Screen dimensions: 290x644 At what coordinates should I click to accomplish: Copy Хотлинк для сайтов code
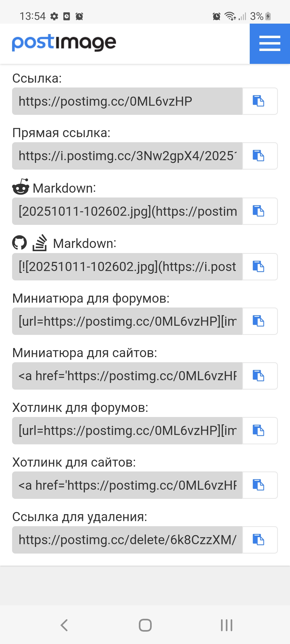point(260,485)
